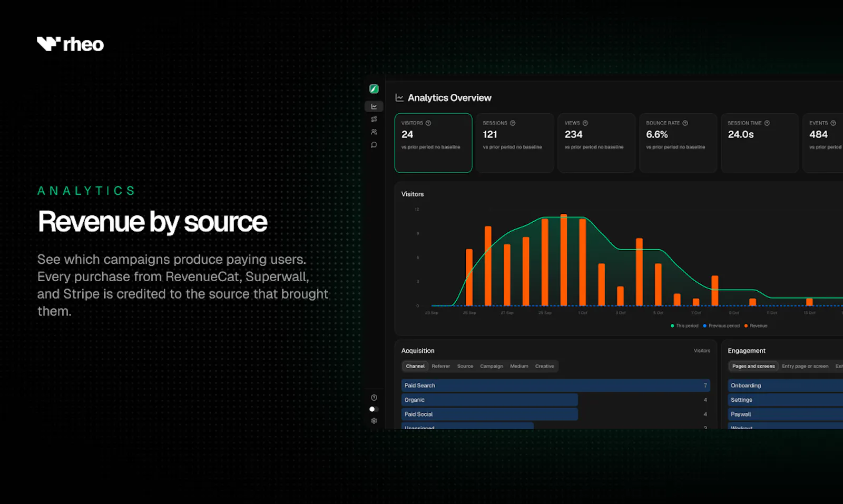Switch to the Medium tab
The width and height of the screenshot is (843, 504).
coord(519,367)
